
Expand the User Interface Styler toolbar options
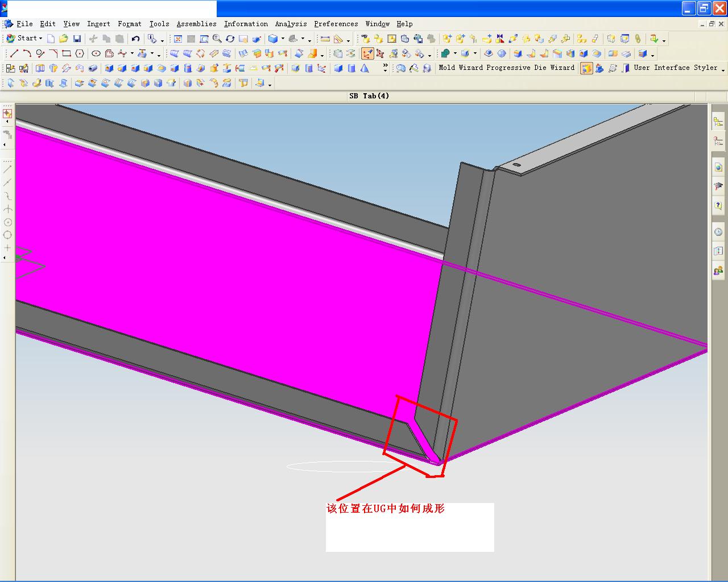723,69
